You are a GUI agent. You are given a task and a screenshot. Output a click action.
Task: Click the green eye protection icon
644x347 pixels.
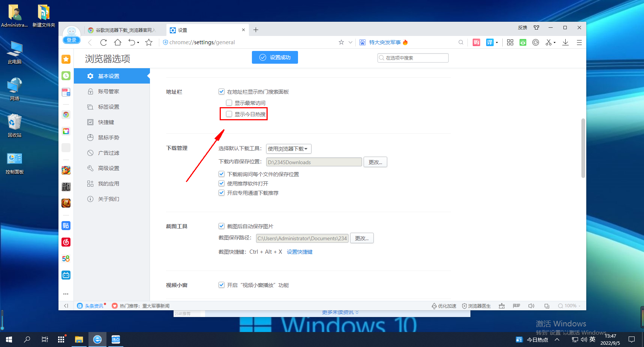(x=523, y=42)
